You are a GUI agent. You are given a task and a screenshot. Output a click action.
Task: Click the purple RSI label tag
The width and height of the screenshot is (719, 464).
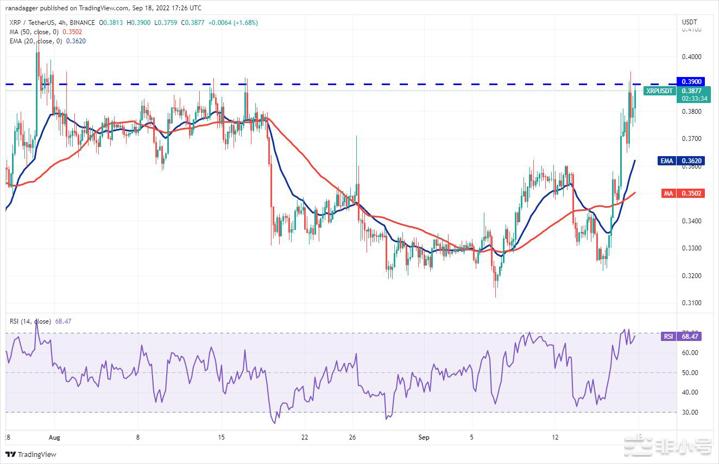click(667, 337)
